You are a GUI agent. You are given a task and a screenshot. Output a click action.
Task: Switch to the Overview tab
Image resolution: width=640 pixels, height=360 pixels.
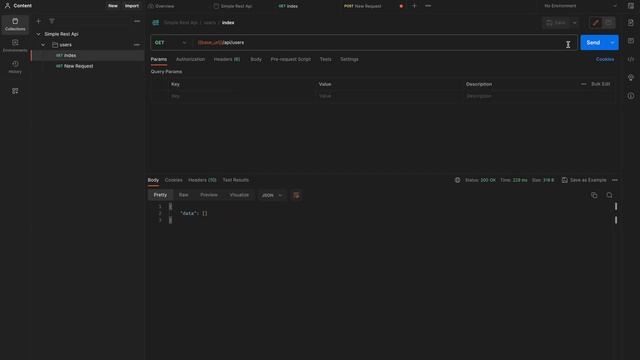pos(161,6)
